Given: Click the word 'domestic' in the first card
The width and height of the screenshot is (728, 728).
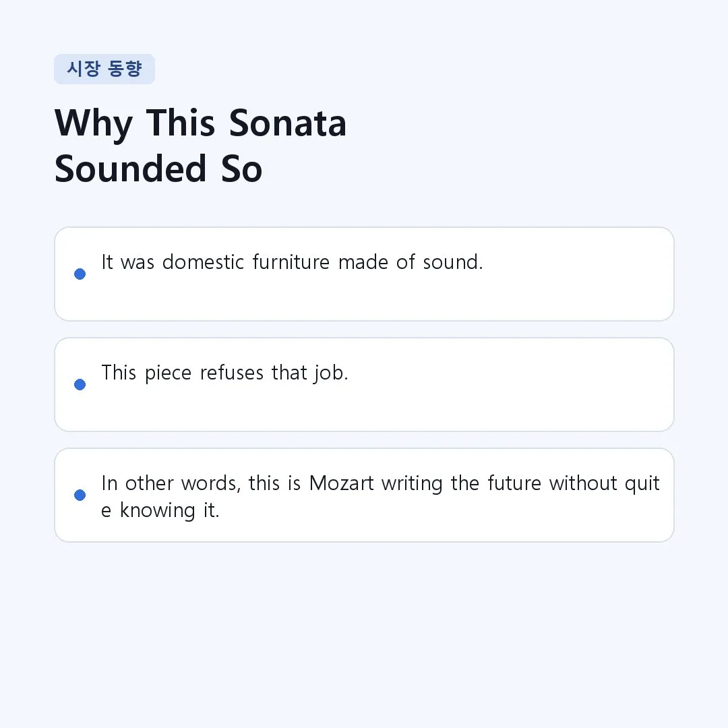Looking at the screenshot, I should [204, 262].
